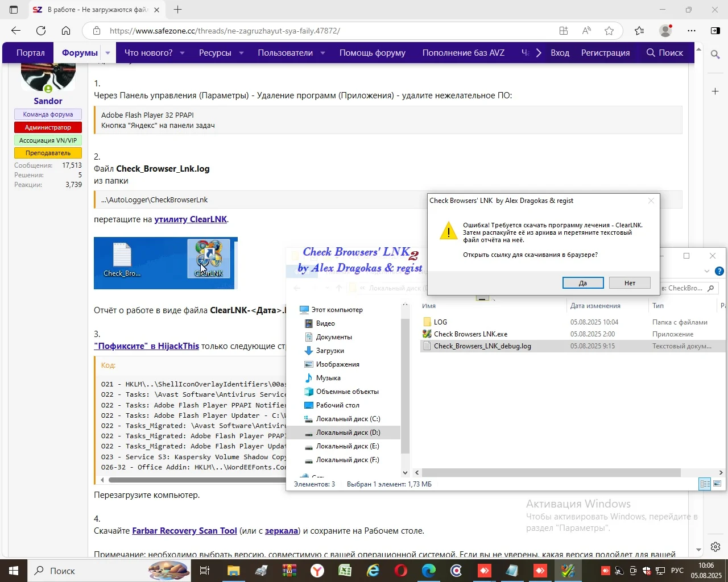The image size is (728, 582).
Task: Add page to favorites star icon
Action: (x=609, y=31)
